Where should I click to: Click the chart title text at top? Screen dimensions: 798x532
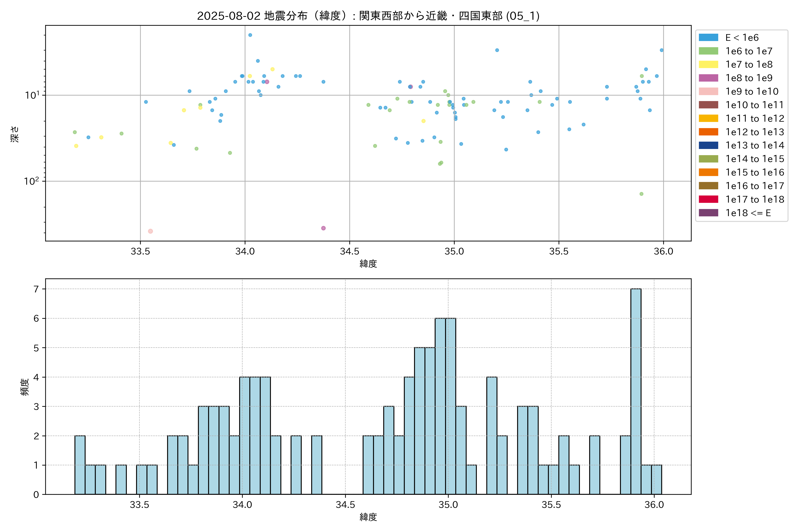[x=368, y=16]
